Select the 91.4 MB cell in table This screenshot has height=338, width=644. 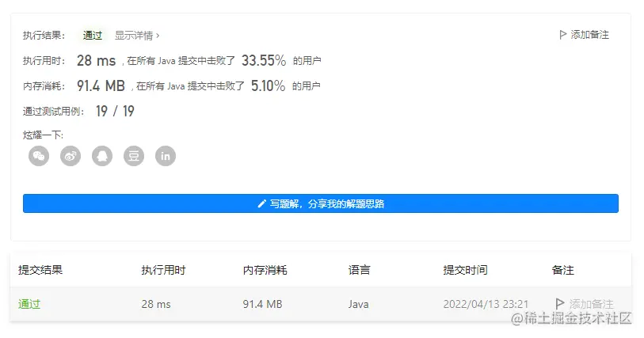tap(262, 305)
